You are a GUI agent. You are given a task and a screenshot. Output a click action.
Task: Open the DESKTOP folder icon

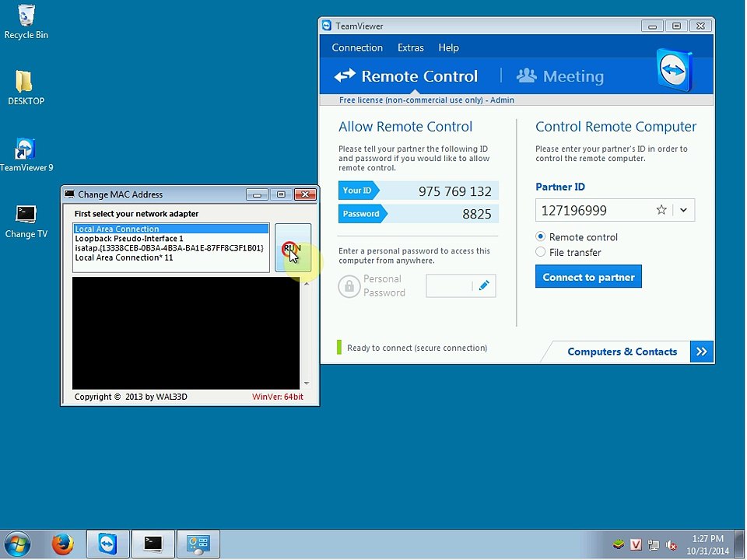[25, 88]
